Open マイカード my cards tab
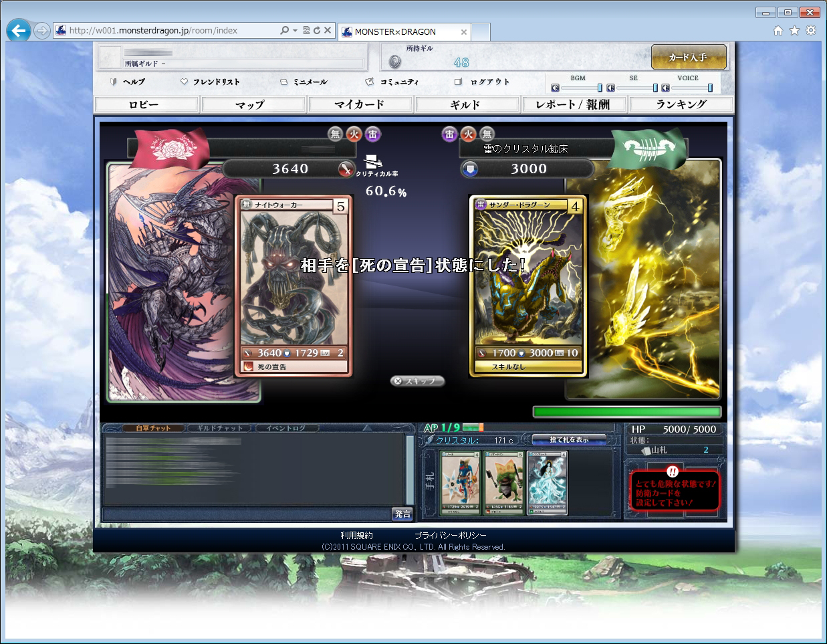The height and width of the screenshot is (644, 827). [360, 104]
